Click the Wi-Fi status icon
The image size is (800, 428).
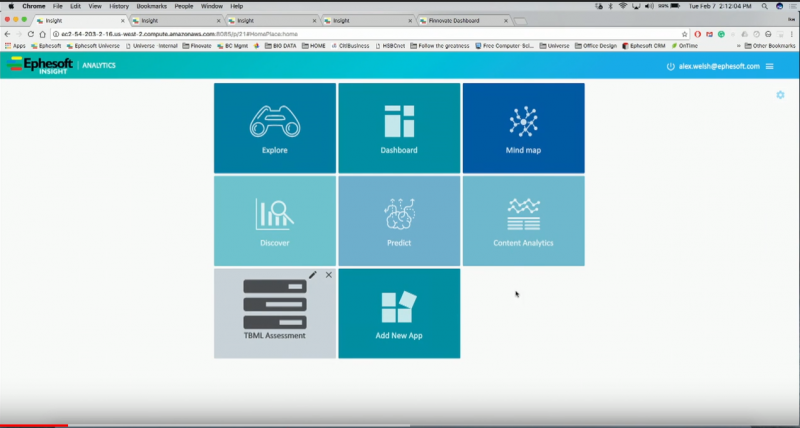[623, 6]
